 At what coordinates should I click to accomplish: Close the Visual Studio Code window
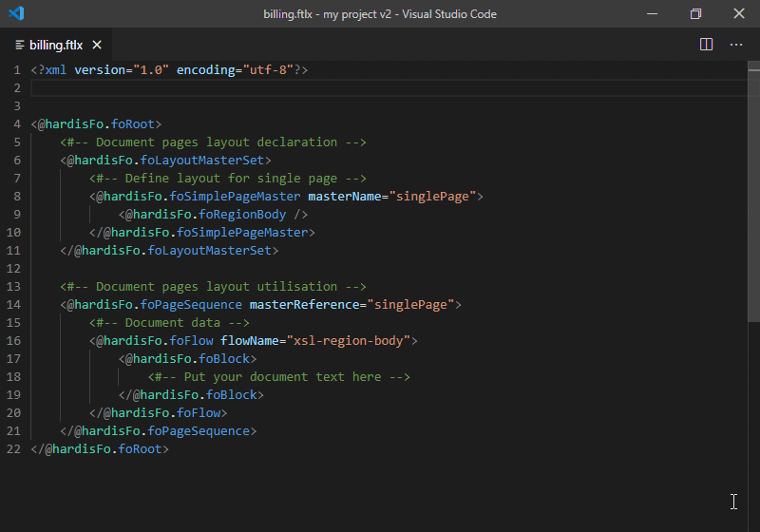point(739,13)
